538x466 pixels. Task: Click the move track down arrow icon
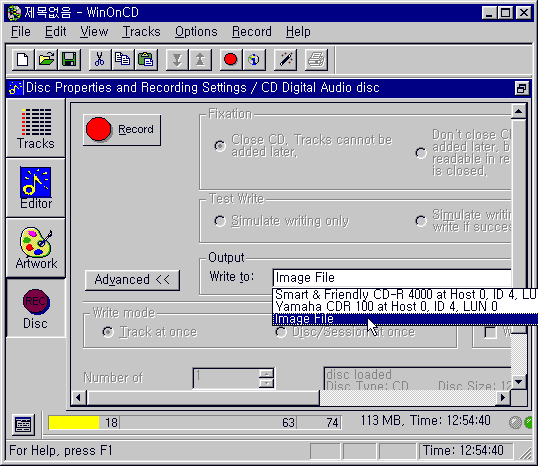pyautogui.click(x=177, y=60)
